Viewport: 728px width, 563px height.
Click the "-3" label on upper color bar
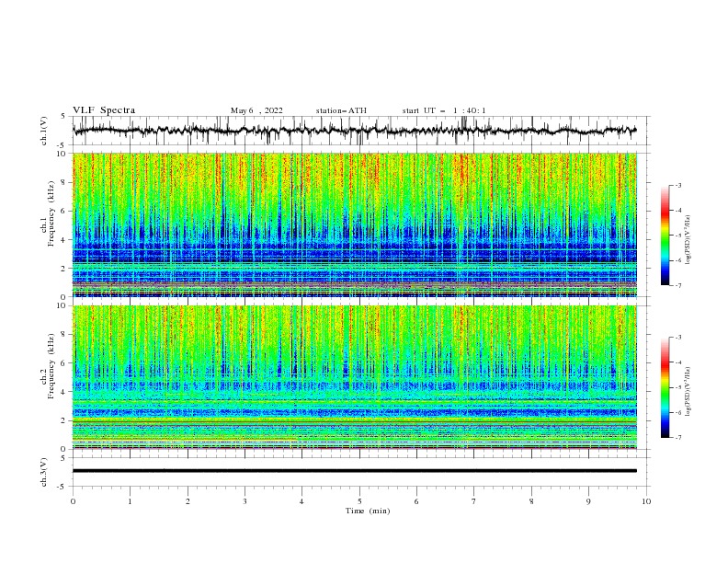pos(677,185)
